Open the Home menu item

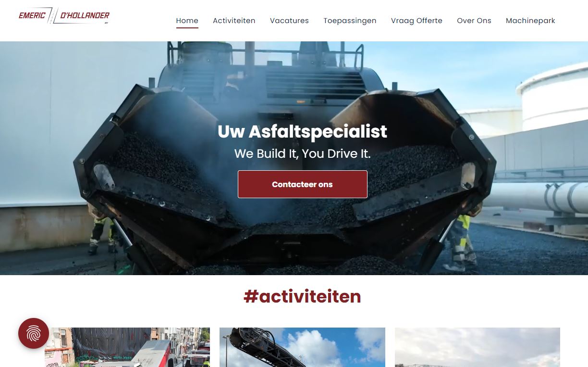point(187,21)
